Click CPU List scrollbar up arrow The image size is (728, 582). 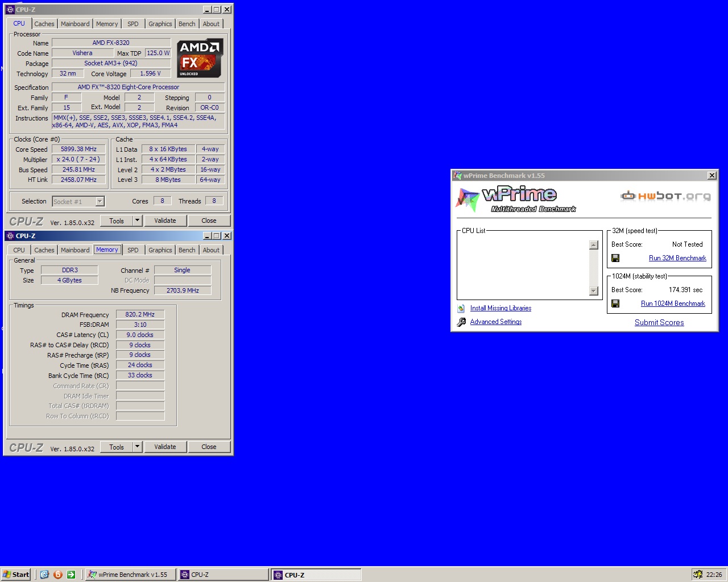[x=594, y=245]
